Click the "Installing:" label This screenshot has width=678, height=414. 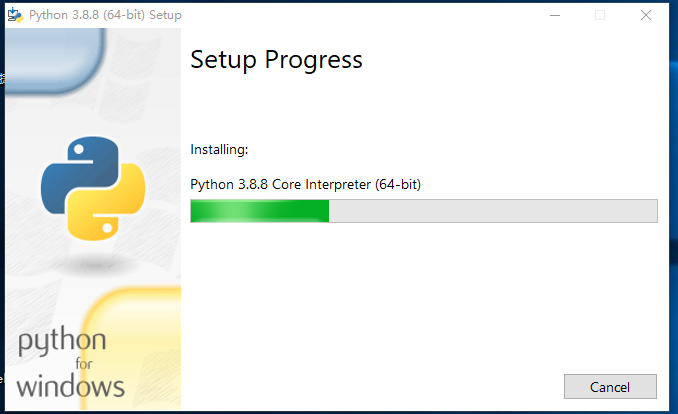tap(219, 149)
